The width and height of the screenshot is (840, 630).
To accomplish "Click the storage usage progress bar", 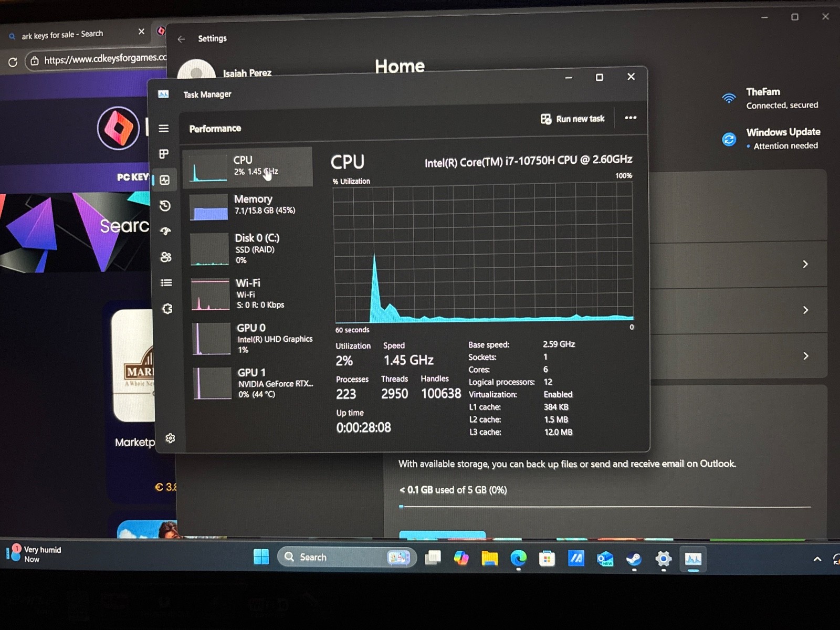I will [x=605, y=507].
